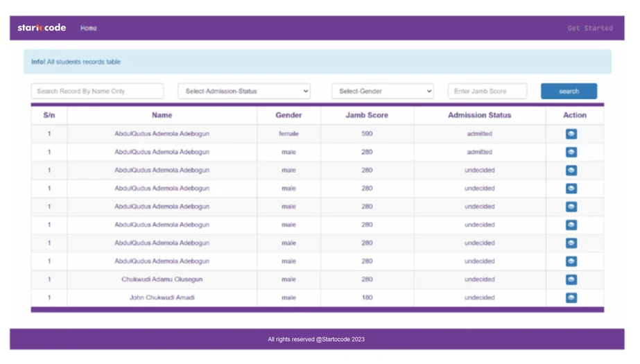
Task: Focus the Search Record By Name field
Action: point(97,91)
